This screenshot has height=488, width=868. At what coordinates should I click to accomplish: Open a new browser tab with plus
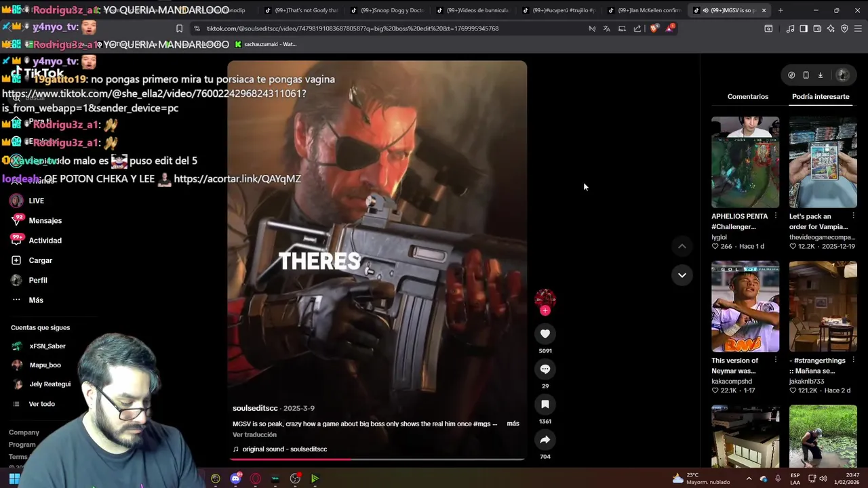pyautogui.click(x=781, y=10)
